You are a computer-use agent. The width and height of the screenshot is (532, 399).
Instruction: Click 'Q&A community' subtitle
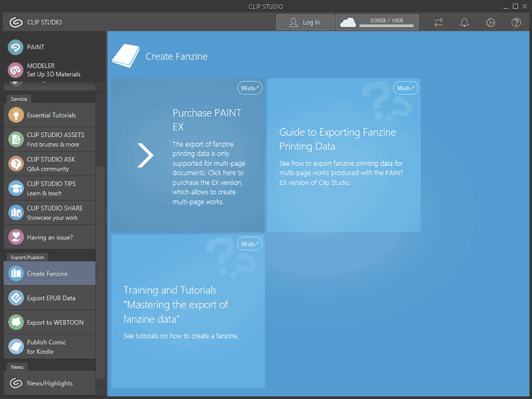(x=48, y=169)
